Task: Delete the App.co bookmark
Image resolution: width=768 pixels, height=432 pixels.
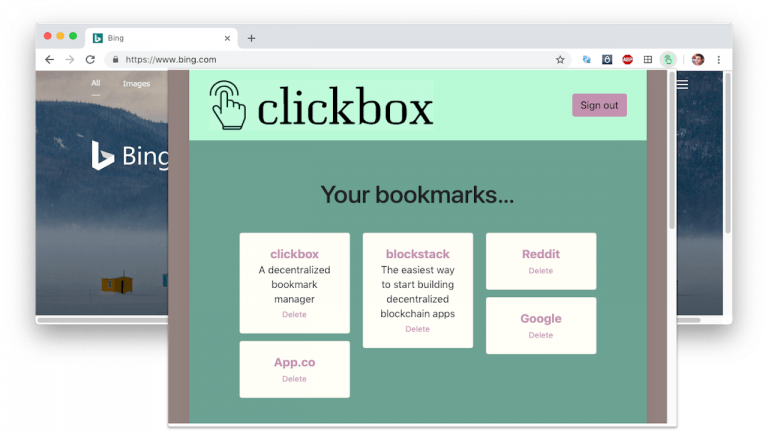Action: (294, 379)
